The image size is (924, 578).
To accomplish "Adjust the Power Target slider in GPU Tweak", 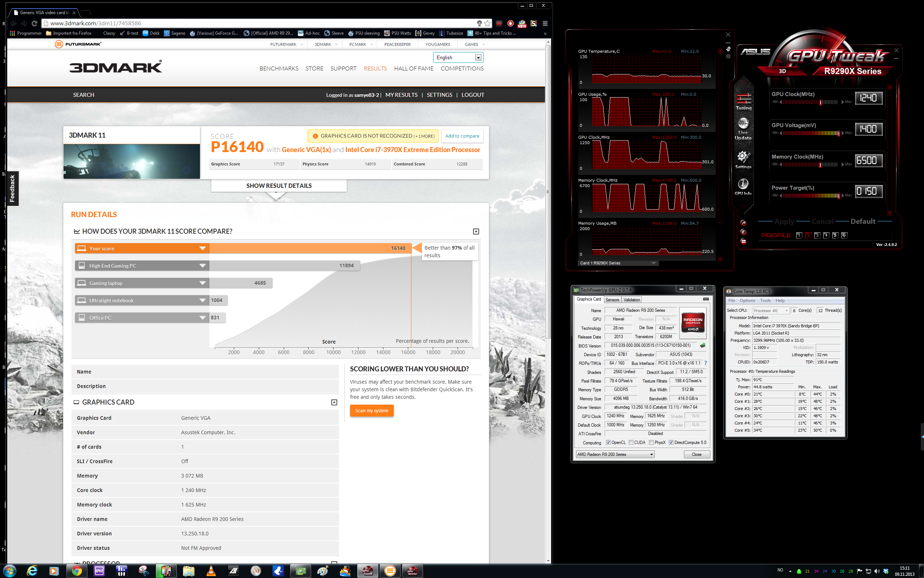I will tap(811, 195).
